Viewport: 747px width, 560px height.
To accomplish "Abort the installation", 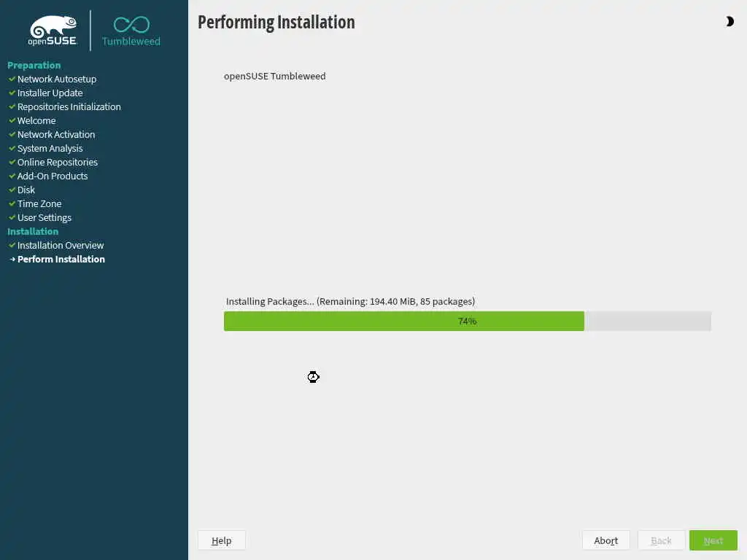I will tap(606, 540).
